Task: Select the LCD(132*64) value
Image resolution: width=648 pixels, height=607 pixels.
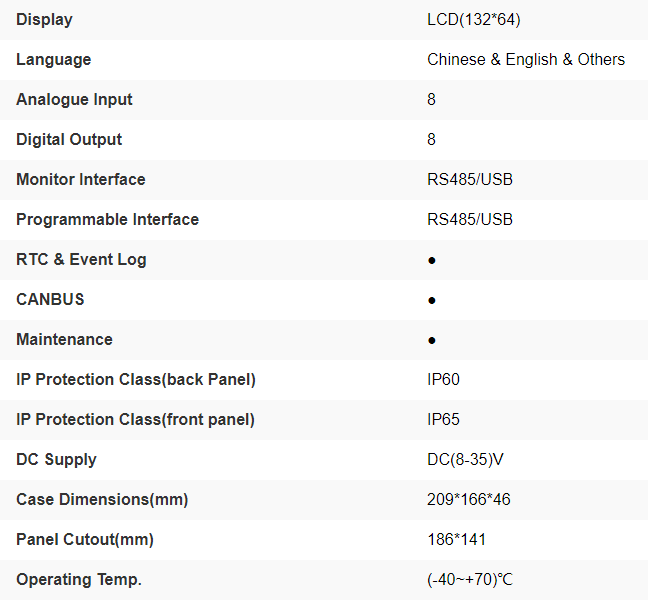Action: 473,20
